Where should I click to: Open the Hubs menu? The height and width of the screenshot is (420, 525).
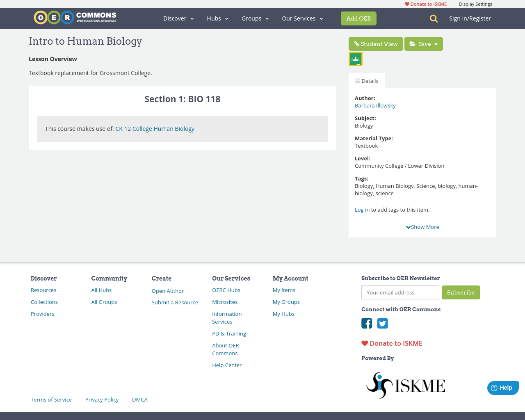coord(217,18)
